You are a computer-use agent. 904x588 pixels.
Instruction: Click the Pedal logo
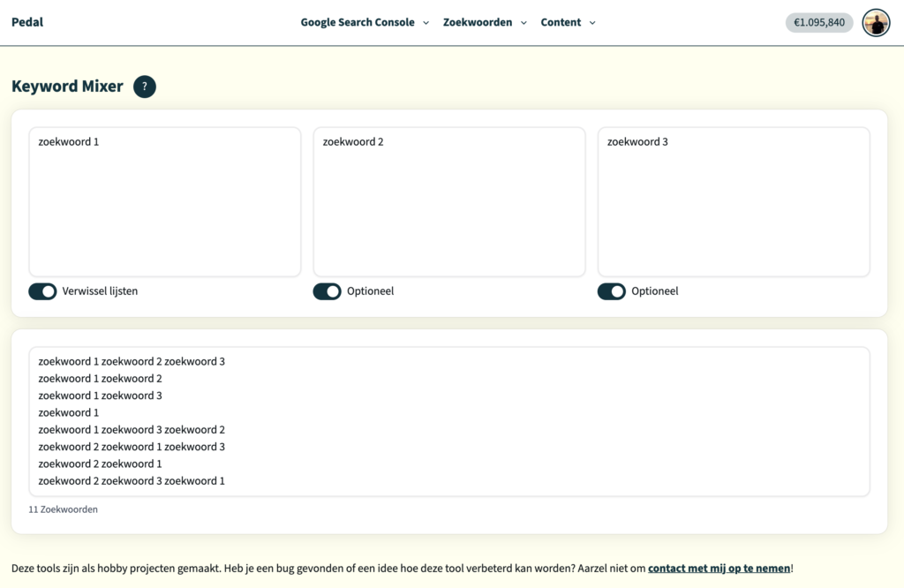(26, 21)
